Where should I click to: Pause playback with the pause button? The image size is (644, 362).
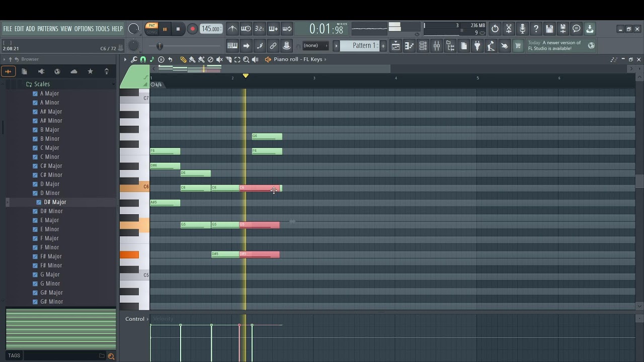click(165, 29)
